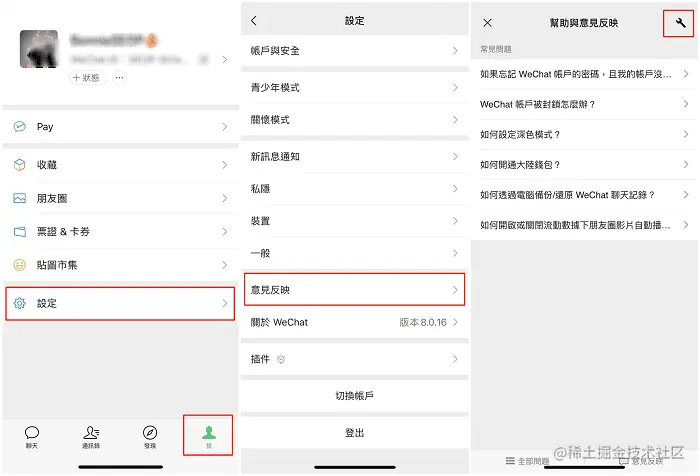Open the wrench repair tool icon

point(680,23)
